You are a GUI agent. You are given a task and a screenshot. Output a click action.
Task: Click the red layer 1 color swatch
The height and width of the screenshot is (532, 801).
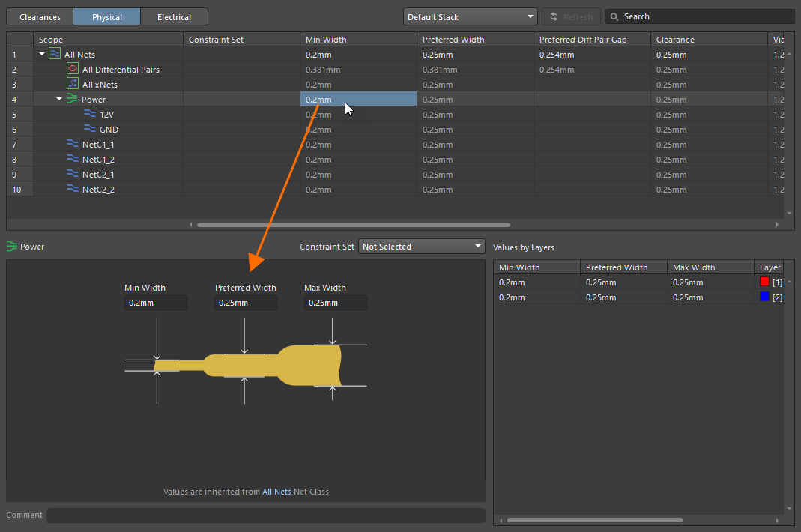click(x=764, y=282)
